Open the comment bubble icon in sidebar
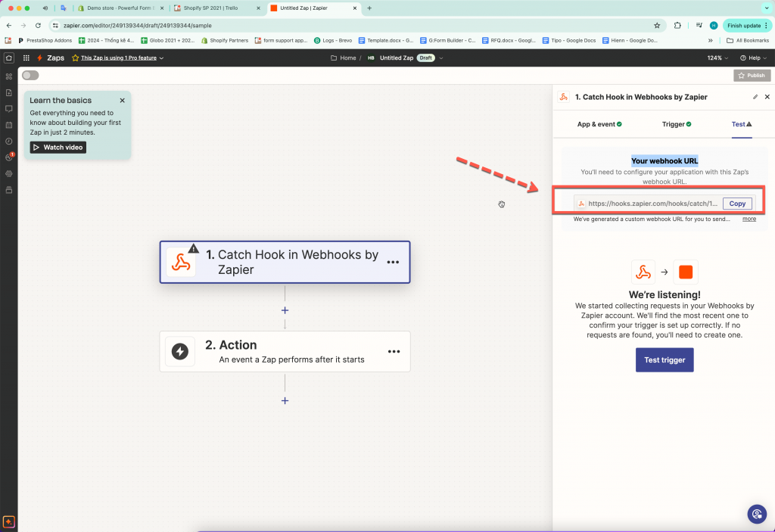The height and width of the screenshot is (532, 775). point(8,108)
